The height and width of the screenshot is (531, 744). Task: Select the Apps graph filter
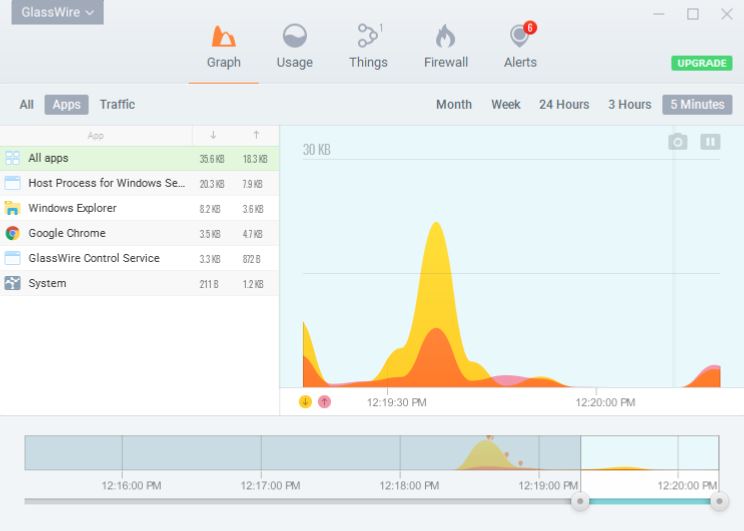coord(66,104)
